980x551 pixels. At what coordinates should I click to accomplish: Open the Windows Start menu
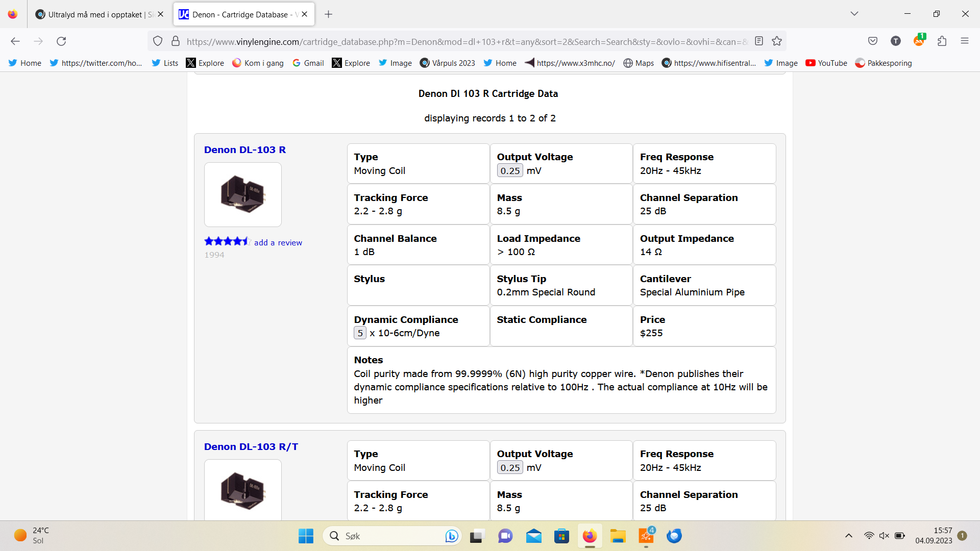point(306,536)
